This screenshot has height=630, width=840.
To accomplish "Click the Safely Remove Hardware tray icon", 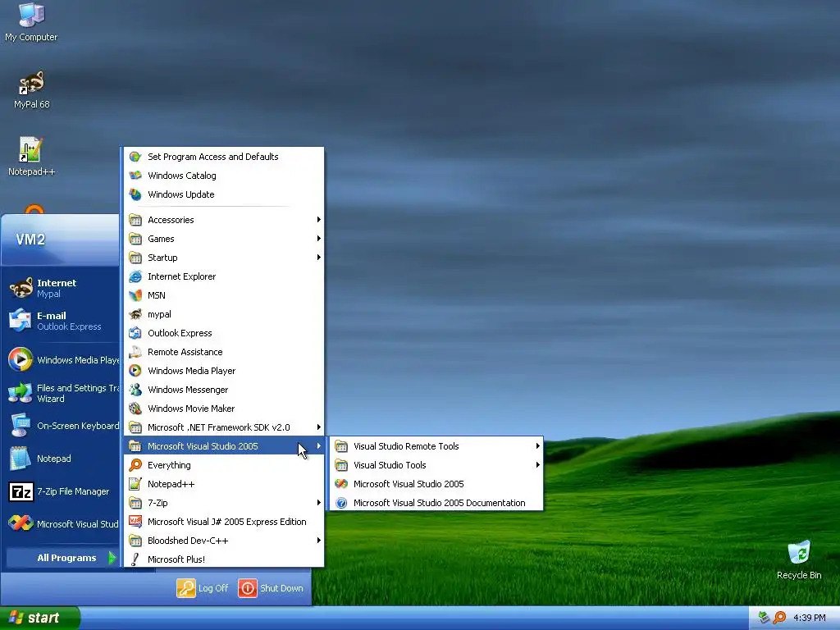I will click(x=765, y=618).
